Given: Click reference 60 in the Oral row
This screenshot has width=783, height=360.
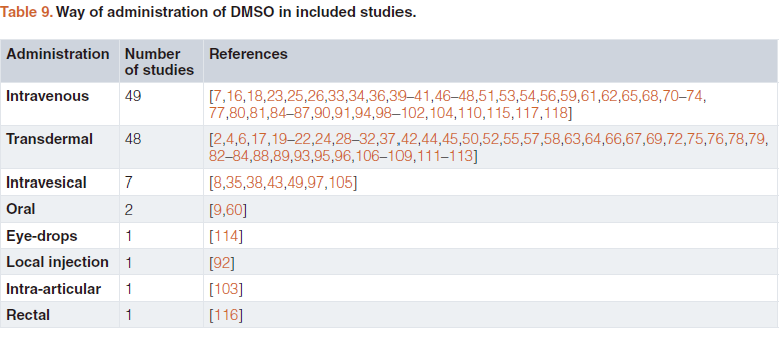Looking at the screenshot, I should point(234,209).
